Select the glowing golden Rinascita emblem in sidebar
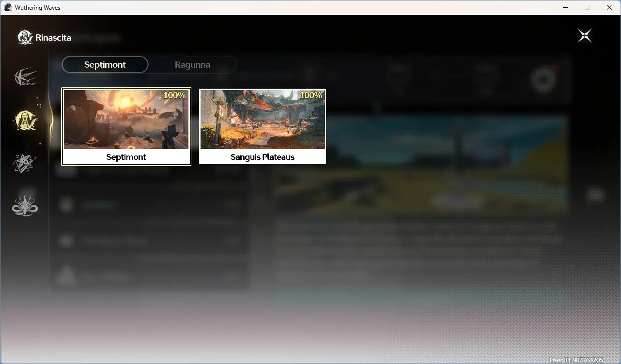The width and height of the screenshot is (621, 364). pyautogui.click(x=25, y=120)
